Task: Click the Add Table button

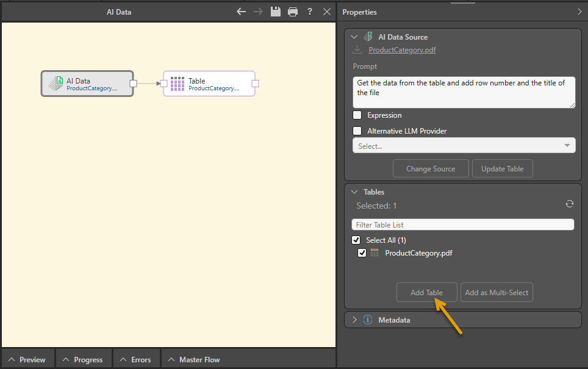Action: 426,293
